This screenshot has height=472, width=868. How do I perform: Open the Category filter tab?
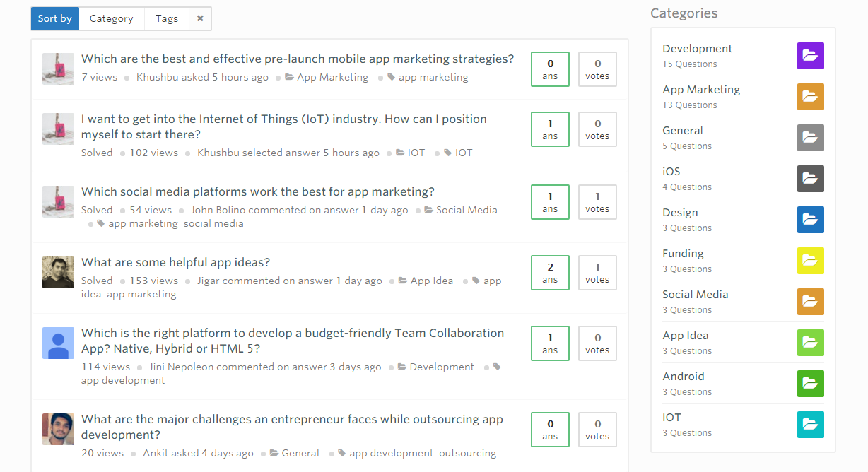pos(111,18)
